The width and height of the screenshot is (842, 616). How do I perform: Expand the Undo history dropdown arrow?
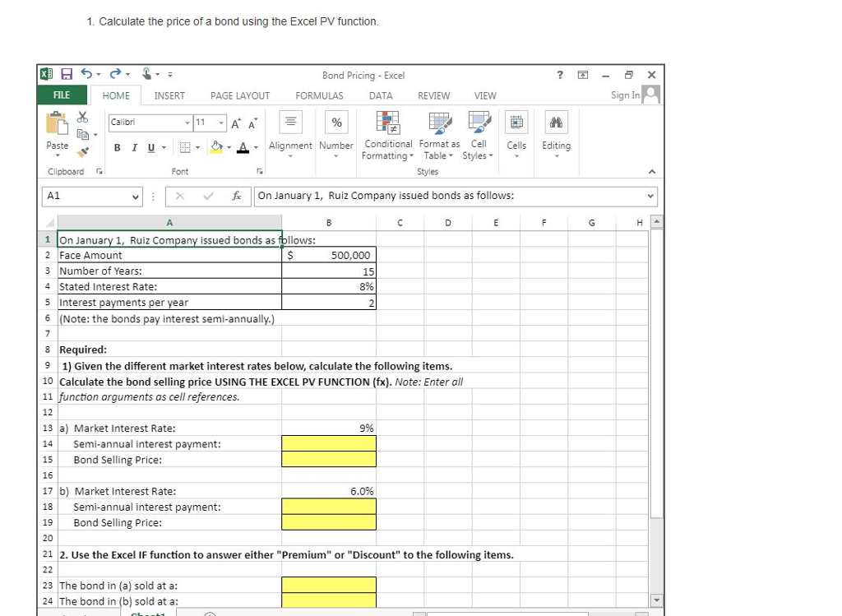pyautogui.click(x=99, y=75)
